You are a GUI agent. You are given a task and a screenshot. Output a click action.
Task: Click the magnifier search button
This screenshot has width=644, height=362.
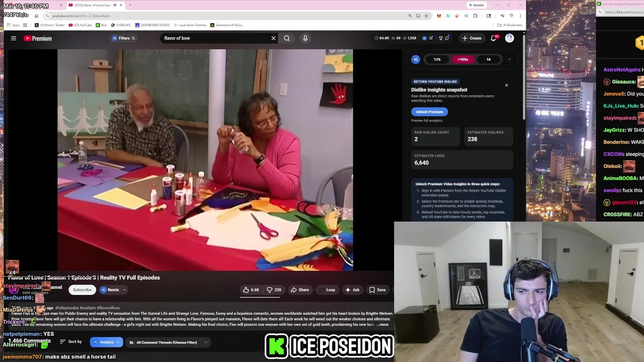pos(287,38)
